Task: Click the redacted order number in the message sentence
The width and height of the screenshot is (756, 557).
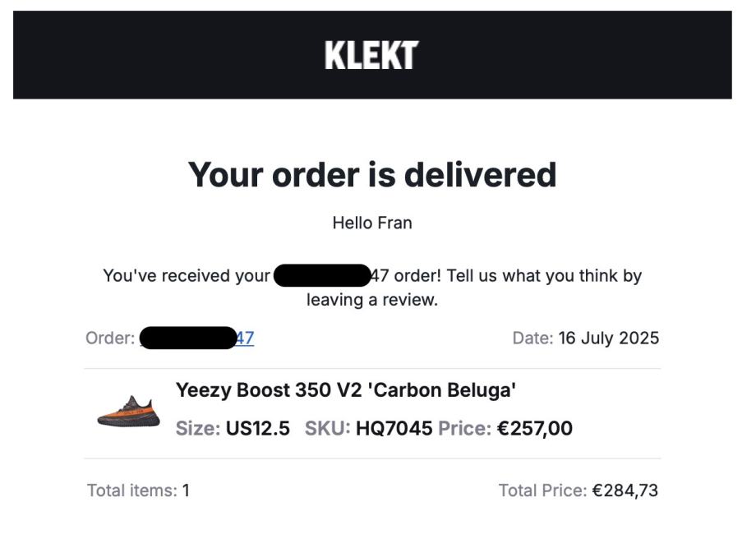Action: 321,275
